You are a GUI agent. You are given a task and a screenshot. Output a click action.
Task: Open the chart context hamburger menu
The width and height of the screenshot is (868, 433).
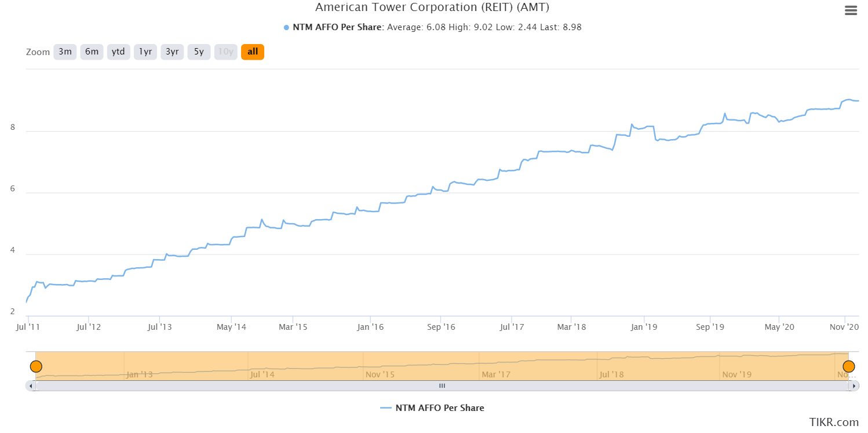click(x=851, y=10)
